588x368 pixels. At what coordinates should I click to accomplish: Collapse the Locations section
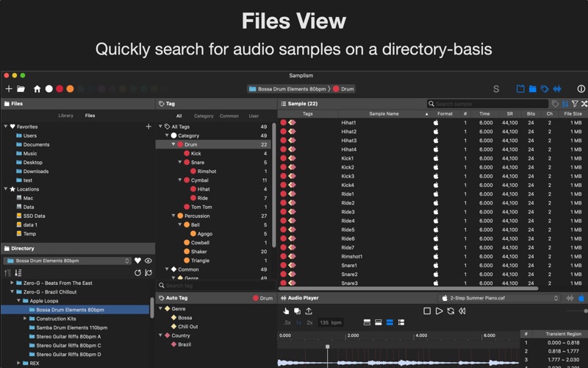click(x=6, y=189)
